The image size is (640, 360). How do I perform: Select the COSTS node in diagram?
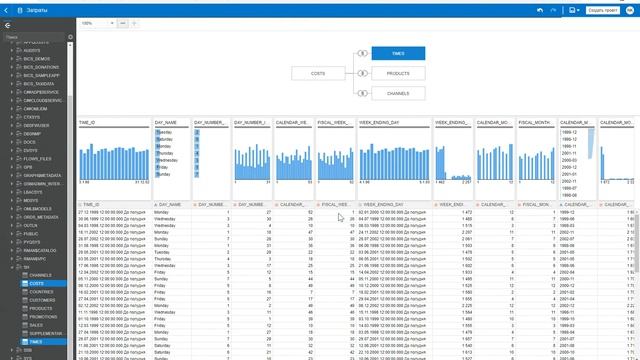pyautogui.click(x=318, y=73)
